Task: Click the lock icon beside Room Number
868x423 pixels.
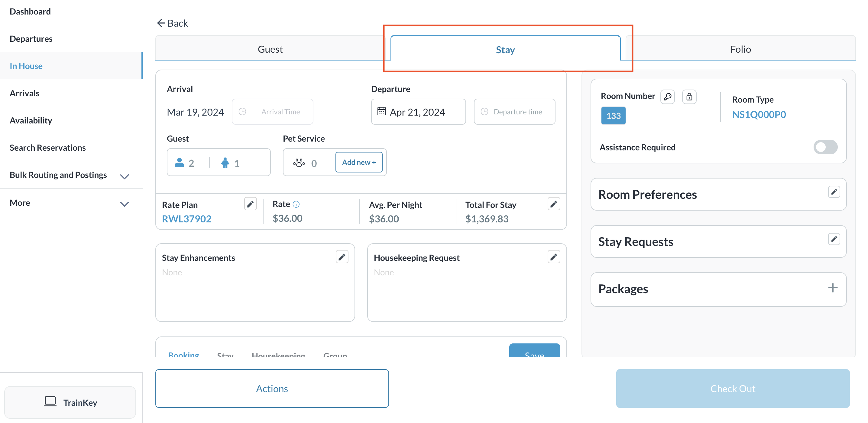Action: (689, 97)
